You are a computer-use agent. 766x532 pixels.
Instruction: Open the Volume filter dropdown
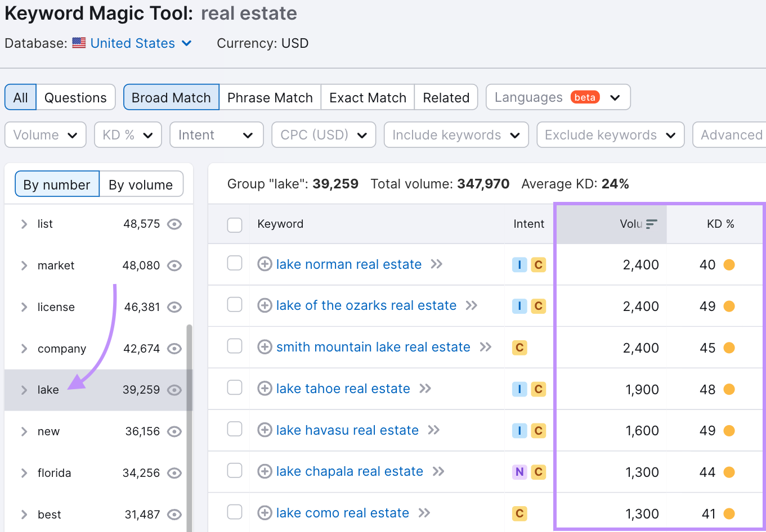(46, 135)
